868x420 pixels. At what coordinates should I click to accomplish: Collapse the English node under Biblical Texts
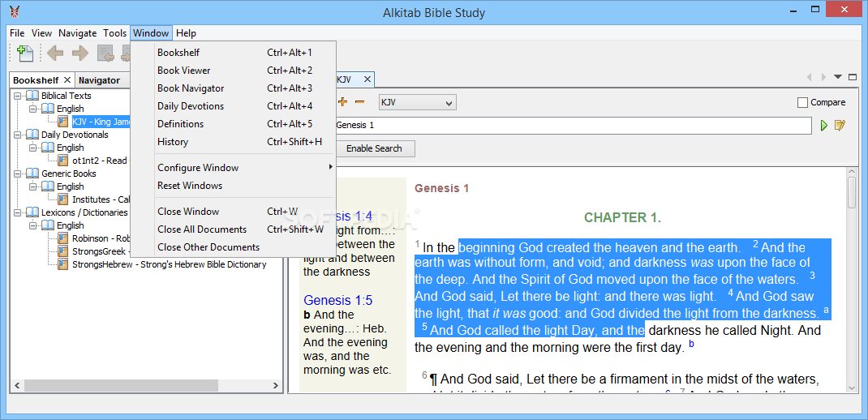[x=32, y=109]
